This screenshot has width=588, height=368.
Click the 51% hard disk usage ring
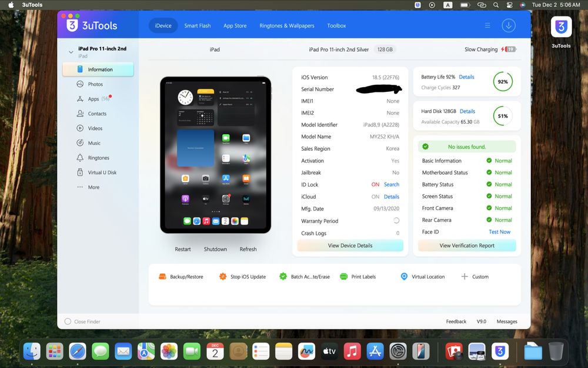pos(503,116)
